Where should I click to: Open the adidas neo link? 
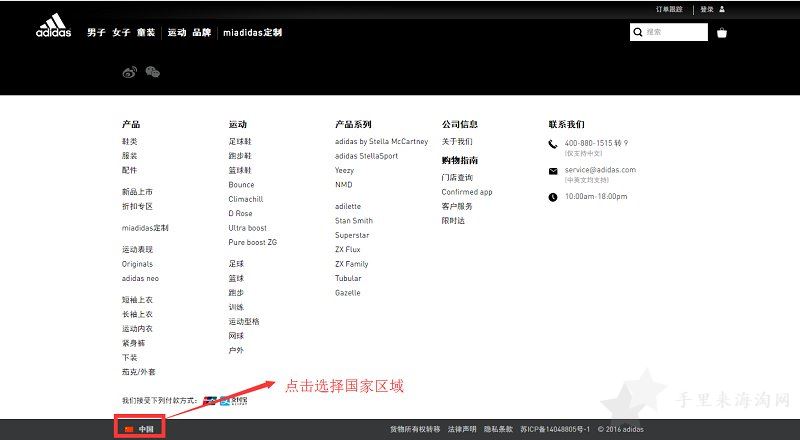click(140, 278)
